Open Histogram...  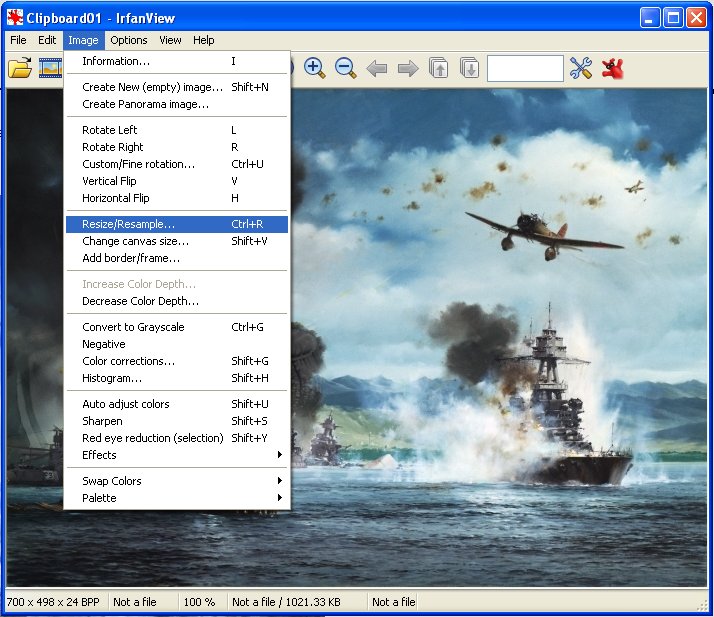coord(177,378)
